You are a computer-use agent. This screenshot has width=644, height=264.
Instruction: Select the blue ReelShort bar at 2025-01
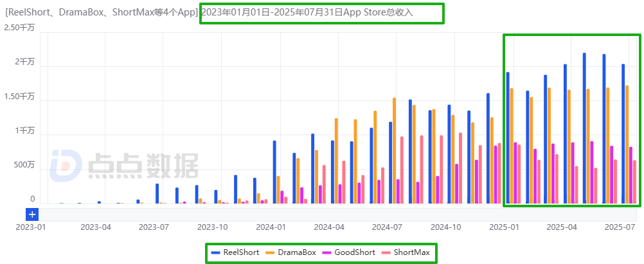point(508,138)
